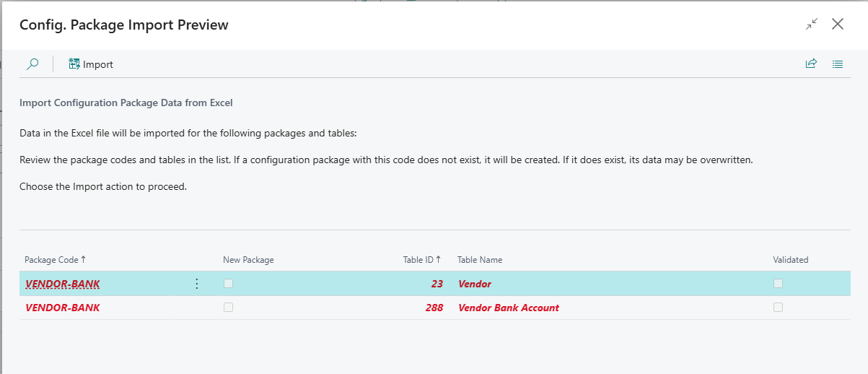Toggle Validated checkbox for Vendor Bank Account row
This screenshot has width=868, height=374.
[x=778, y=308]
